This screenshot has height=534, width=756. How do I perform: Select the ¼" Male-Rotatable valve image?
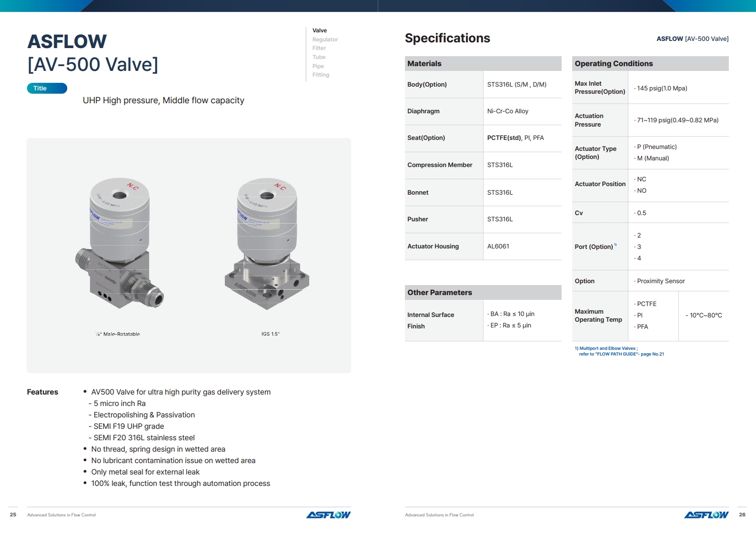119,244
